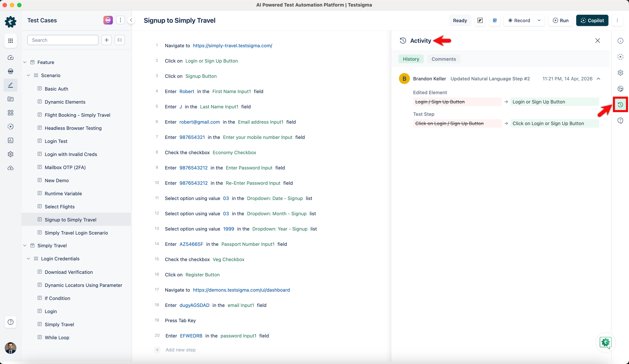Open the speedometer dashboard icon in the sidebar
Image resolution: width=629 pixels, height=364 pixels.
tap(11, 57)
